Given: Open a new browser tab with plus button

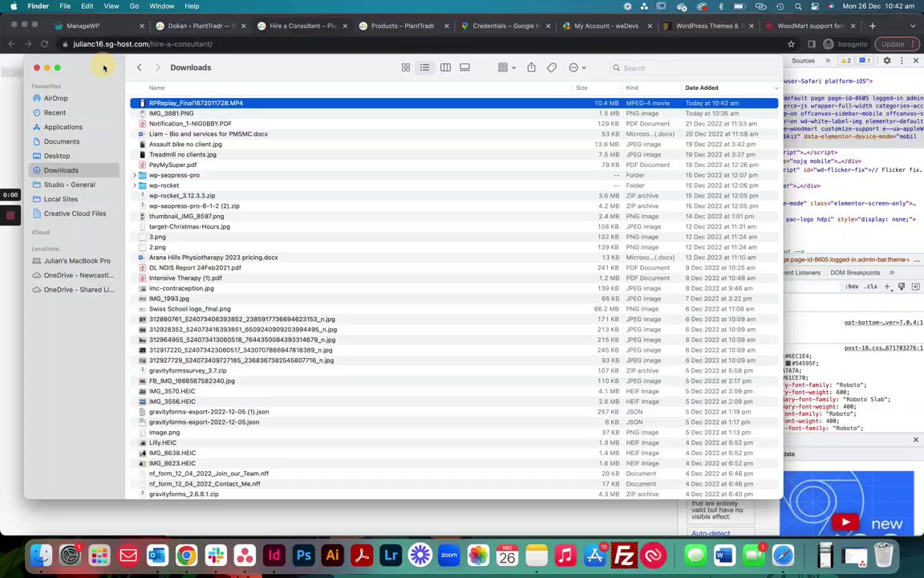Looking at the screenshot, I should click(x=872, y=26).
